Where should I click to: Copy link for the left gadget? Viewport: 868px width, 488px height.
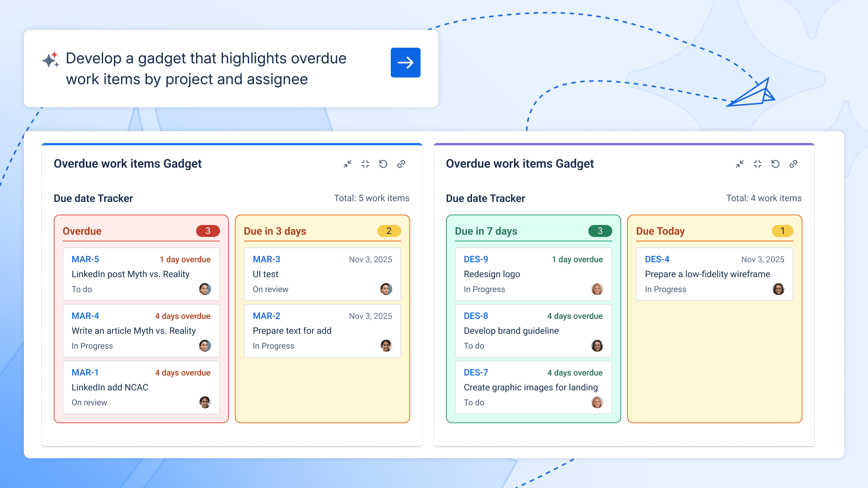tap(401, 164)
